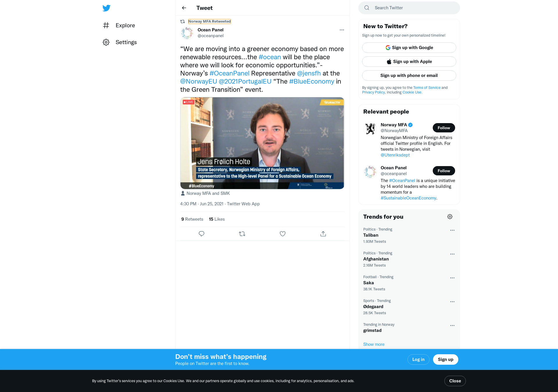The width and height of the screenshot is (558, 392).
Task: Click Show more under trends
Action: point(374,344)
